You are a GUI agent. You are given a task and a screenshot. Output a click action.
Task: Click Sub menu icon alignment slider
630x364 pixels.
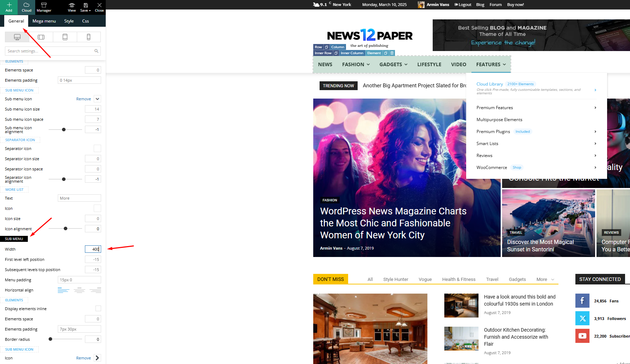[x=65, y=130]
